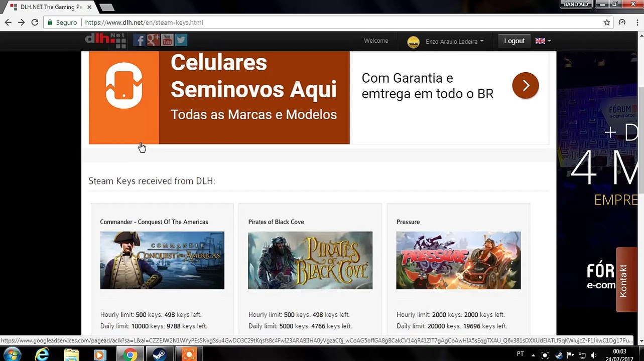Show hidden system tray icons
This screenshot has width=644, height=361.
coord(534,355)
